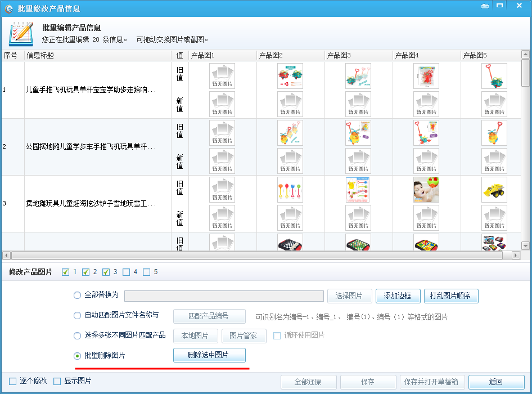Click the app logo in title bar
This screenshot has height=394, width=532.
point(8,8)
